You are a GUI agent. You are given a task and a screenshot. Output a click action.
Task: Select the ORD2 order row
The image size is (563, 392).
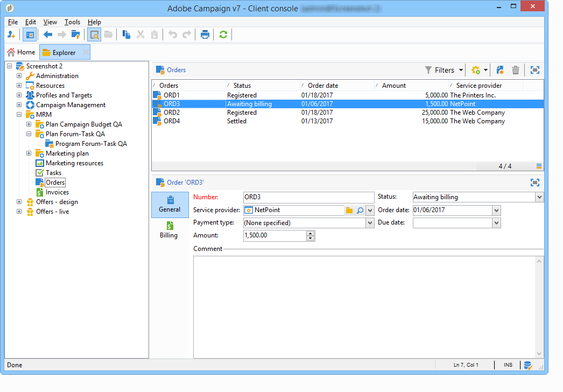click(x=347, y=113)
